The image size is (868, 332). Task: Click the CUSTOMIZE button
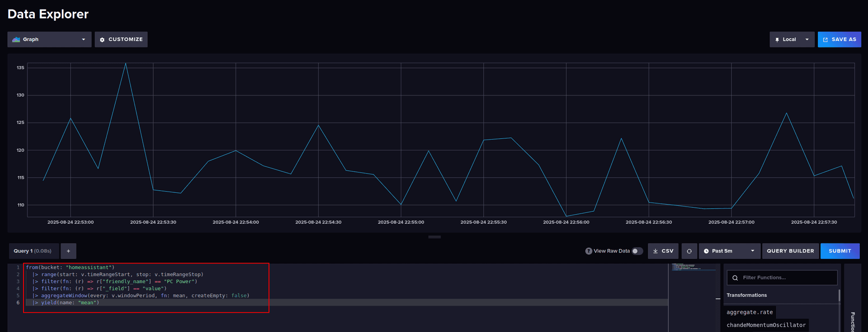(x=121, y=39)
